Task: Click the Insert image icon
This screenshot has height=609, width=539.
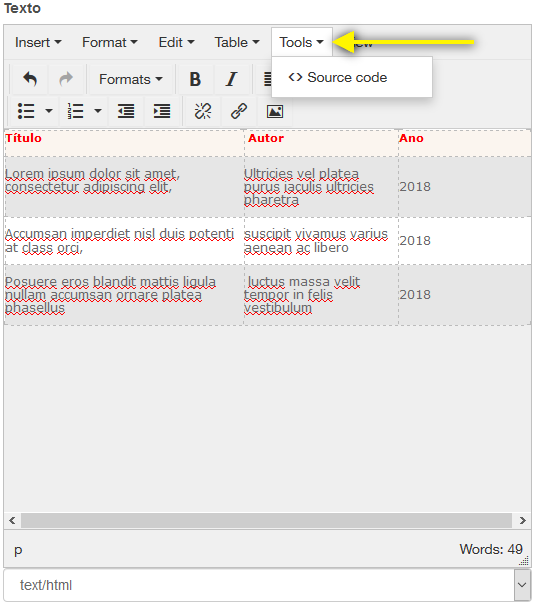Action: point(275,111)
